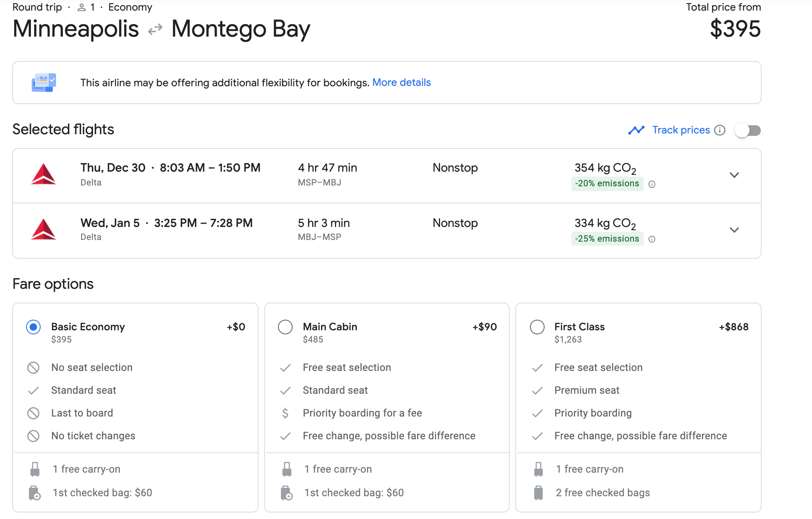The width and height of the screenshot is (812, 519).
Task: Expand the Thu, Dec 30 flight details
Action: (x=734, y=175)
